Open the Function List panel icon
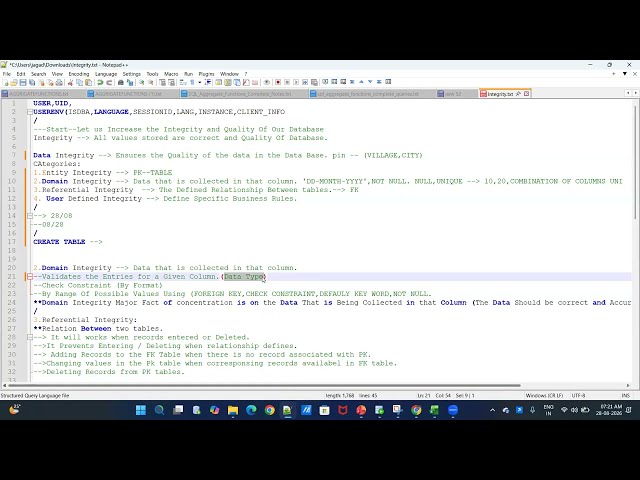640x480 pixels. point(246,82)
